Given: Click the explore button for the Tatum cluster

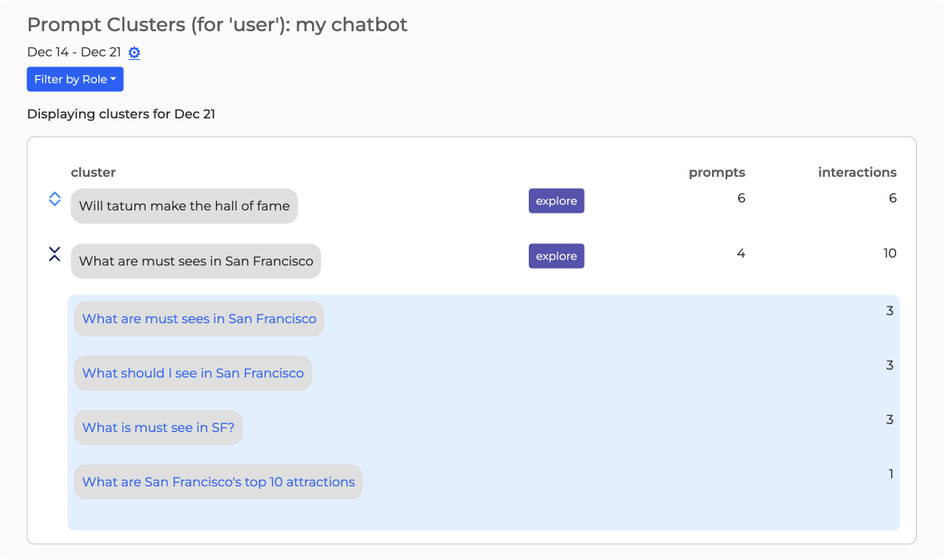Looking at the screenshot, I should 556,201.
